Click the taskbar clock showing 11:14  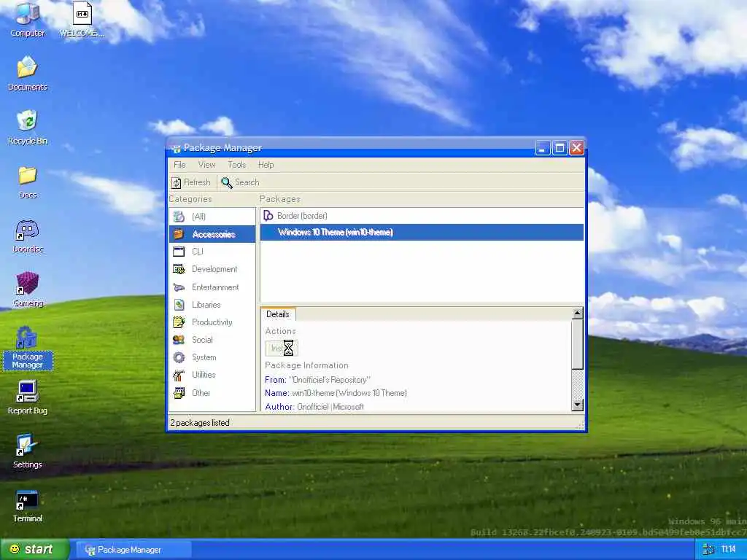pos(728,550)
